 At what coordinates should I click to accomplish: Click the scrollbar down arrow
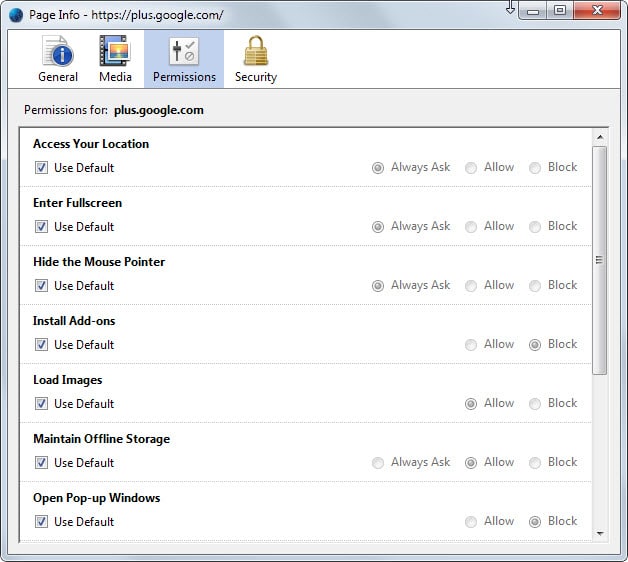600,534
